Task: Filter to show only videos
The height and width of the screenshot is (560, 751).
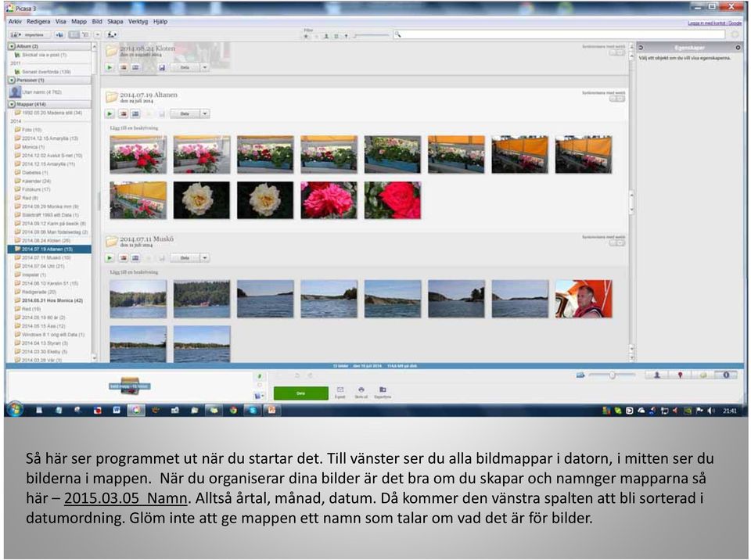Action: [336, 36]
